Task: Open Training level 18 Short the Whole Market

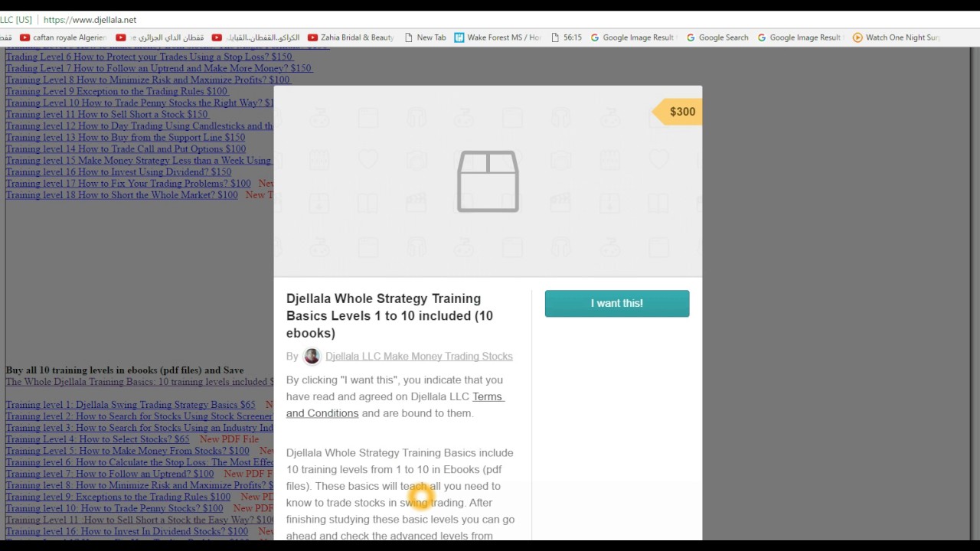Action: pos(122,194)
